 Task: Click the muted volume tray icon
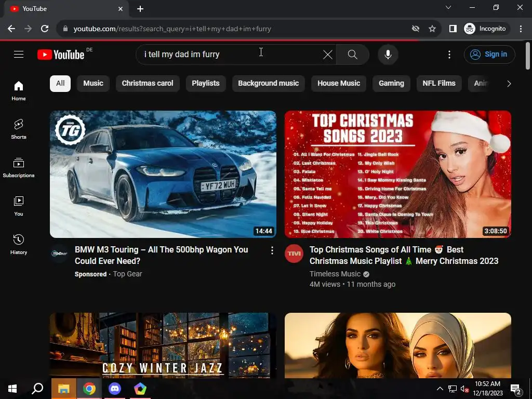(x=464, y=389)
